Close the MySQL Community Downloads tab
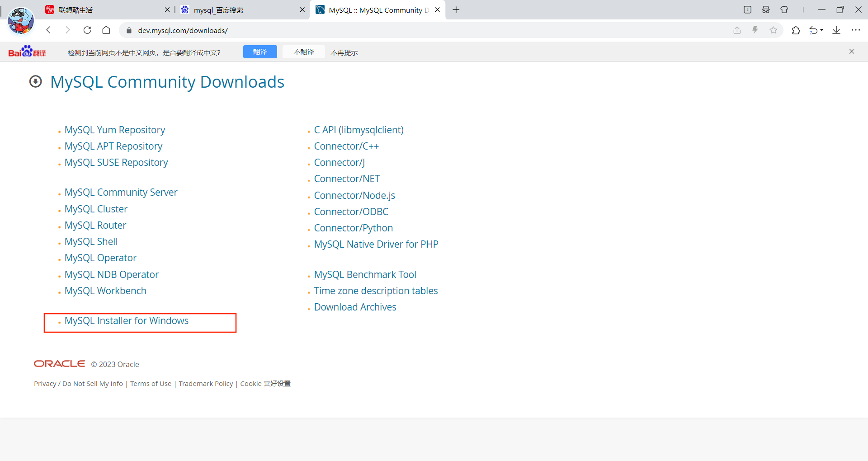The height and width of the screenshot is (461, 868). [437, 9]
